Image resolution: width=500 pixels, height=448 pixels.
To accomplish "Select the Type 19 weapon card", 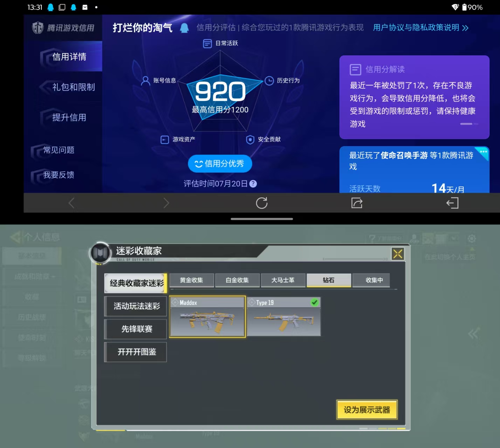I will 284,317.
